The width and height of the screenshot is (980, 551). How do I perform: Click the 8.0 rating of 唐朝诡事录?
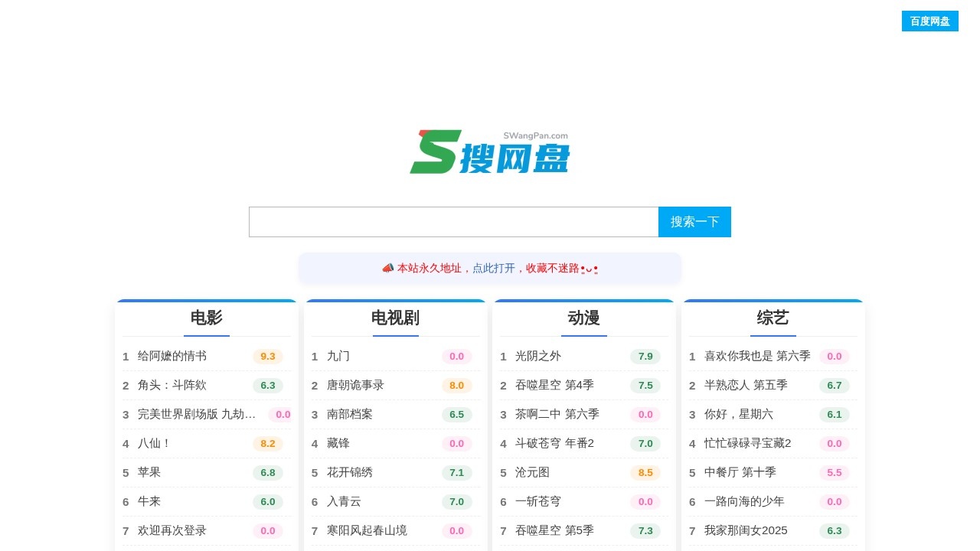coord(457,385)
